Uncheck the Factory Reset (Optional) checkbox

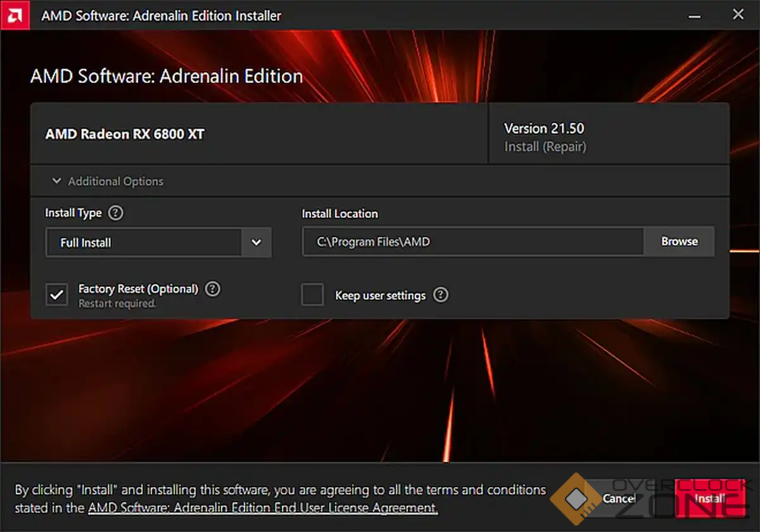[57, 294]
